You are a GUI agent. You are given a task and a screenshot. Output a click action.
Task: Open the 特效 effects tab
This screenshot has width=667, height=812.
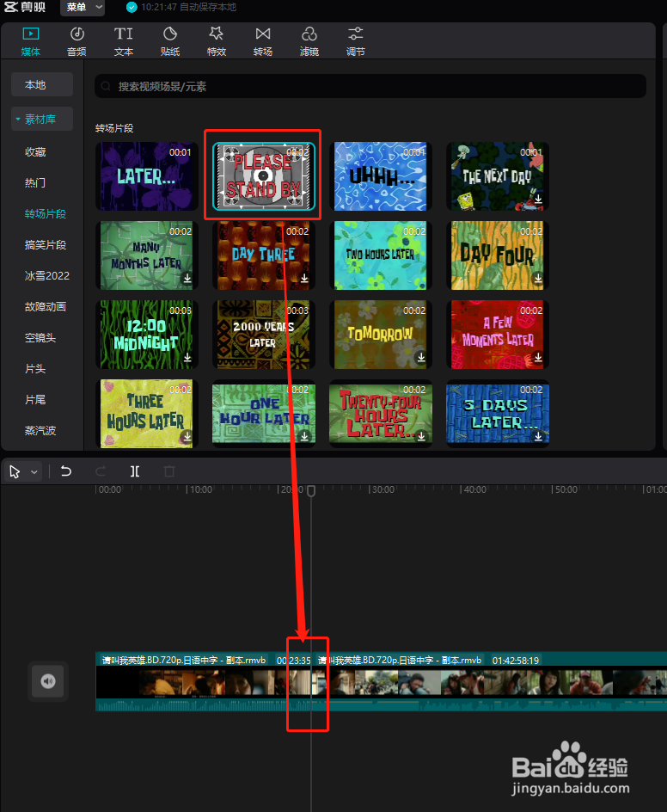pyautogui.click(x=217, y=42)
